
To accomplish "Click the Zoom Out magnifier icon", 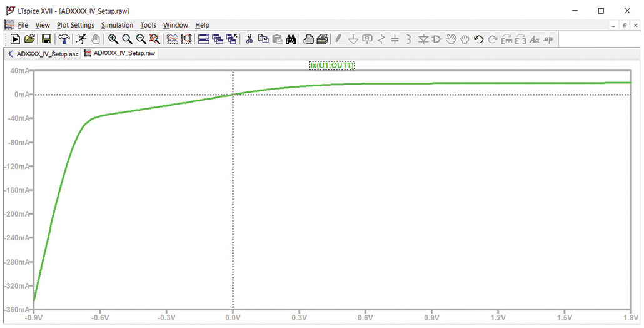I will point(141,39).
